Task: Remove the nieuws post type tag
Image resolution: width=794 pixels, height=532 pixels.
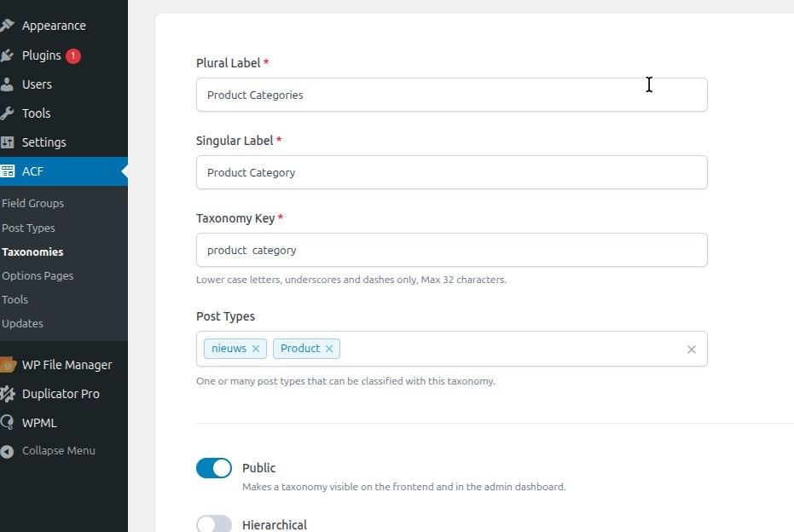Action: pyautogui.click(x=256, y=349)
